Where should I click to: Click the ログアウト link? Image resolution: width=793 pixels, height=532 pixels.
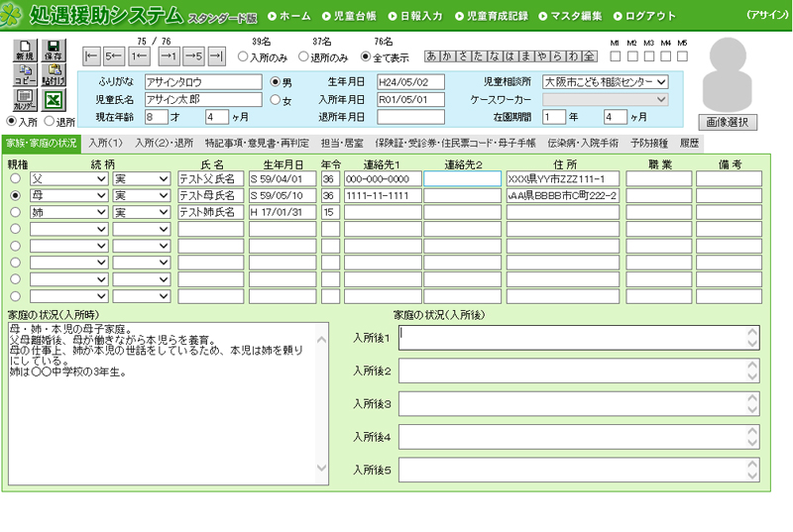pos(644,16)
